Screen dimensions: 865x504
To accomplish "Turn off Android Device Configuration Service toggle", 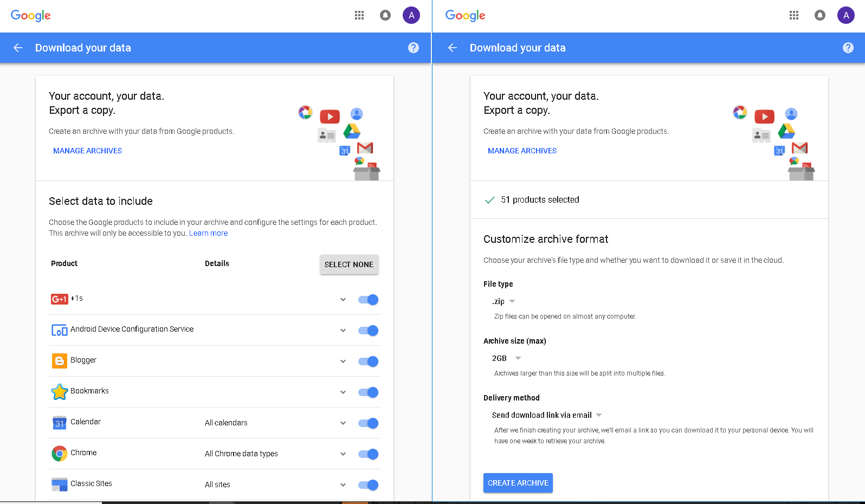I will coord(369,331).
